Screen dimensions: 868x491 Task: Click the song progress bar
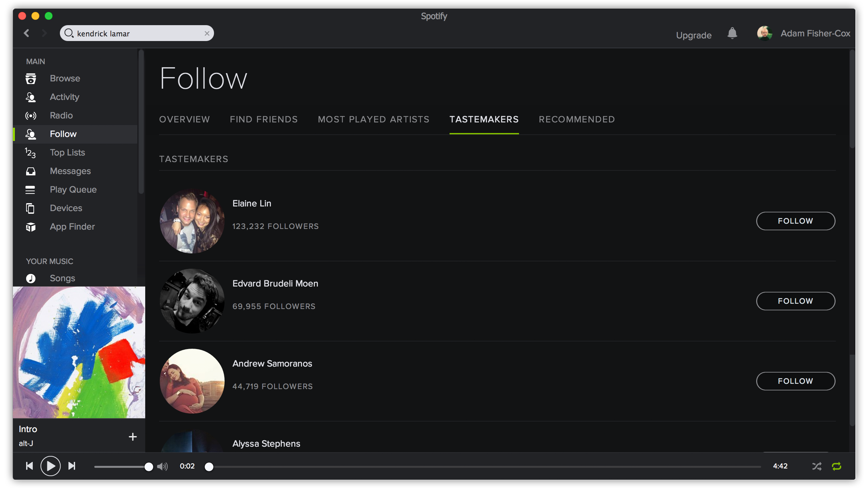pyautogui.click(x=484, y=467)
